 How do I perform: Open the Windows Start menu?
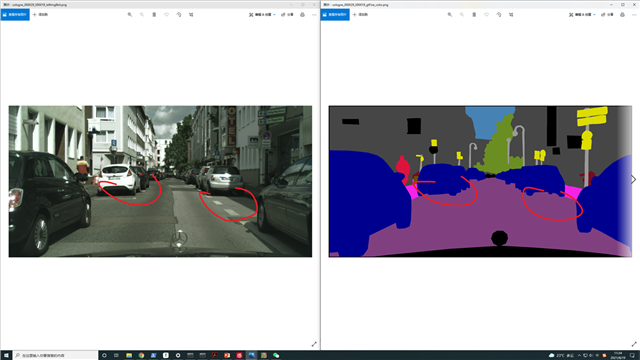click(6, 356)
